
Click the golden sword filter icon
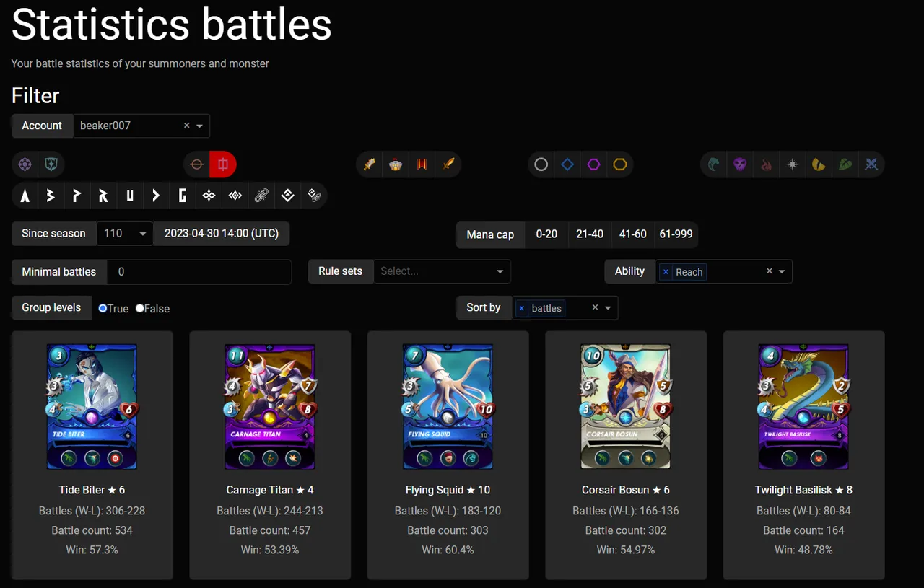(448, 164)
